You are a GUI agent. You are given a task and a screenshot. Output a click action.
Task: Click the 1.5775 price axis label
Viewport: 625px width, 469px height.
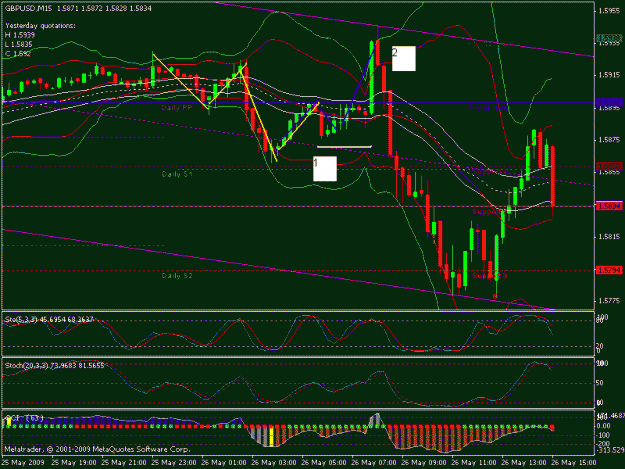[x=609, y=301]
